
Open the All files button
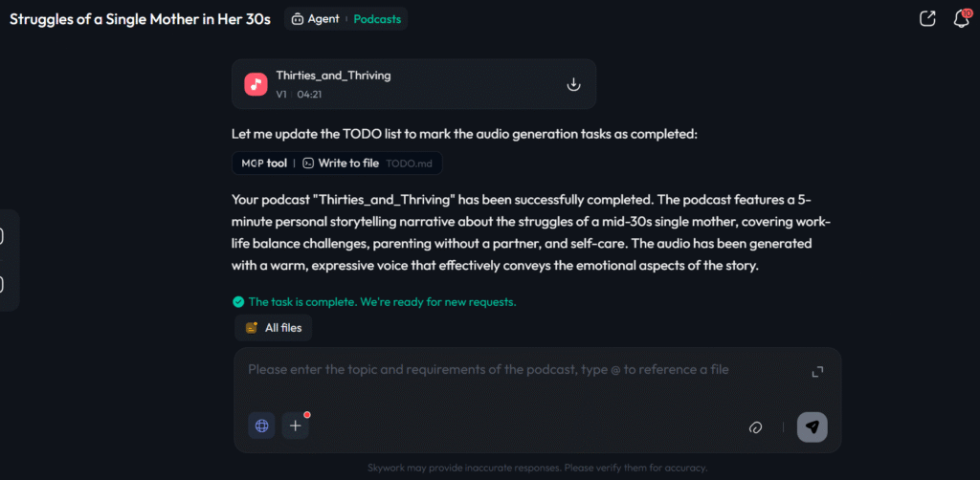click(274, 328)
